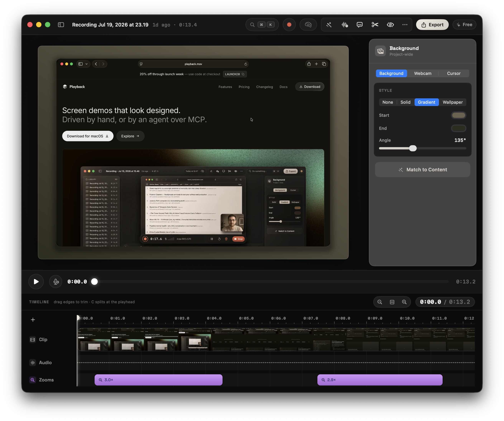Click the Audio track icon
This screenshot has height=421, width=504.
point(33,363)
